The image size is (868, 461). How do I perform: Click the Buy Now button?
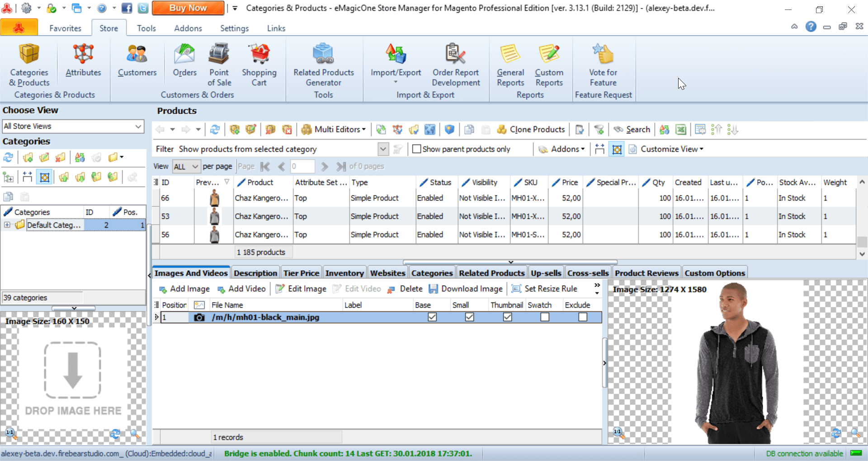coord(188,8)
